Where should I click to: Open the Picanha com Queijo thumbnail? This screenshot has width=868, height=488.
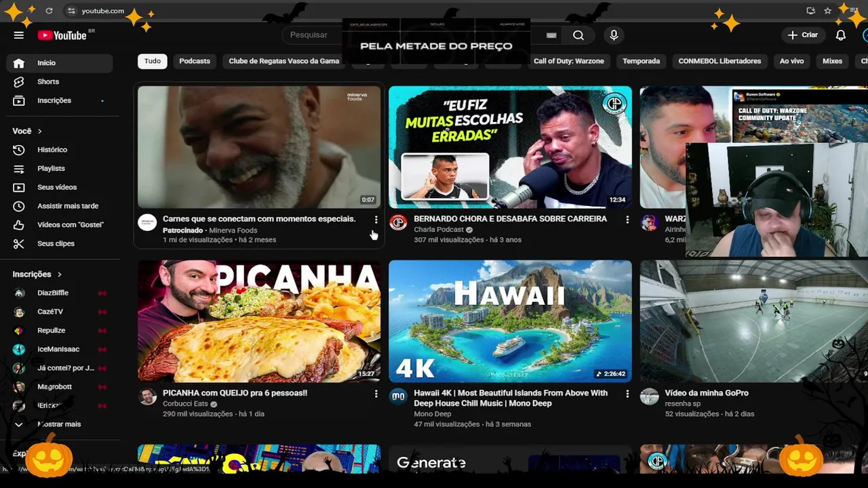click(x=259, y=321)
